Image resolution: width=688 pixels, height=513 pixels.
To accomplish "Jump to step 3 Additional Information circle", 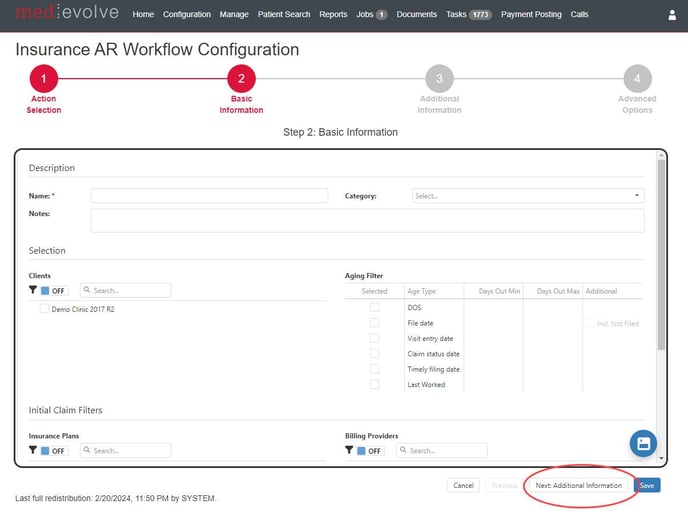I will click(x=439, y=79).
